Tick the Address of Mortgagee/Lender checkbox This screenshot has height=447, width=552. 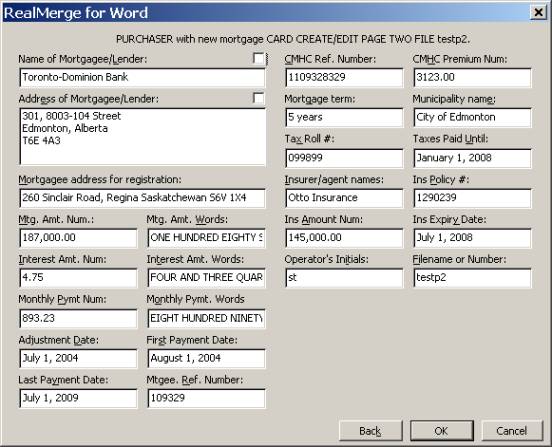pos(259,98)
